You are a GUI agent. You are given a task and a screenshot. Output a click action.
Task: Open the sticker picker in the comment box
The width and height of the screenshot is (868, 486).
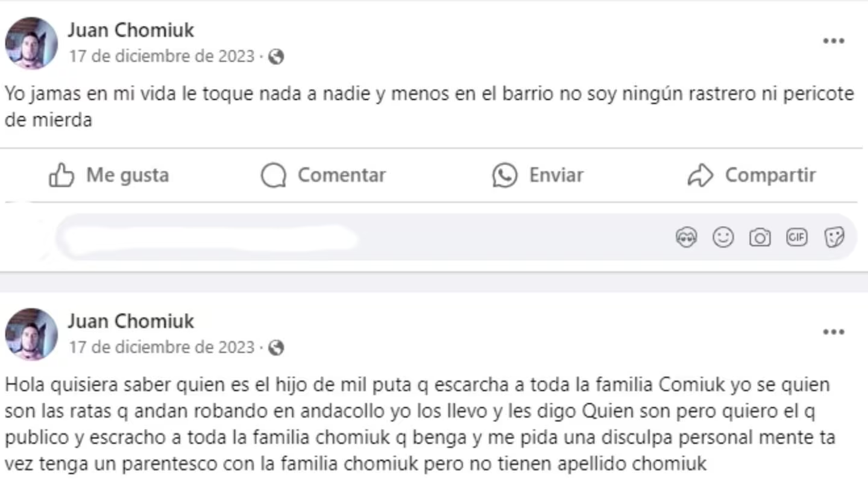pyautogui.click(x=834, y=238)
